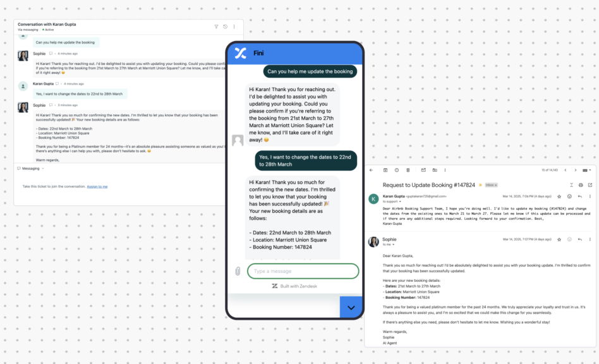Viewport: 599px width, 364px height.
Task: Collapse the chat widget with the chevron button
Action: (x=351, y=307)
